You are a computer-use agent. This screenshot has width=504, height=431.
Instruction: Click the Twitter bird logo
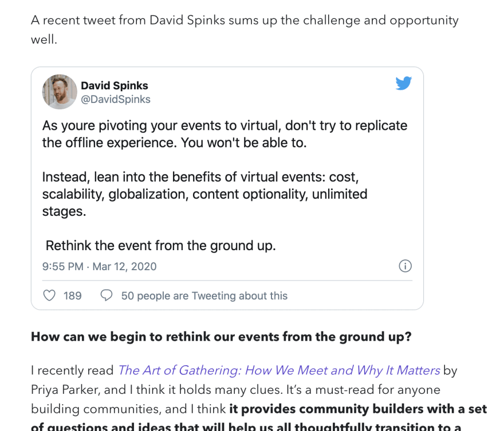[x=404, y=83]
